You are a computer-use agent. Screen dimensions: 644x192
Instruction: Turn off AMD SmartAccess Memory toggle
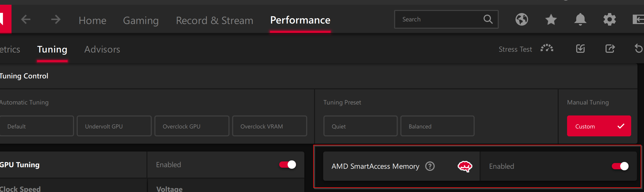pyautogui.click(x=620, y=166)
